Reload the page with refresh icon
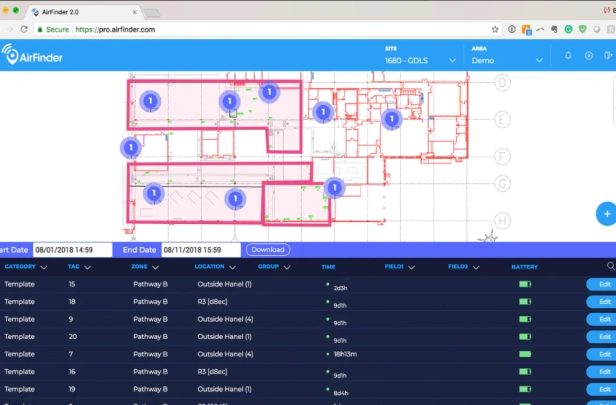 pos(24,29)
